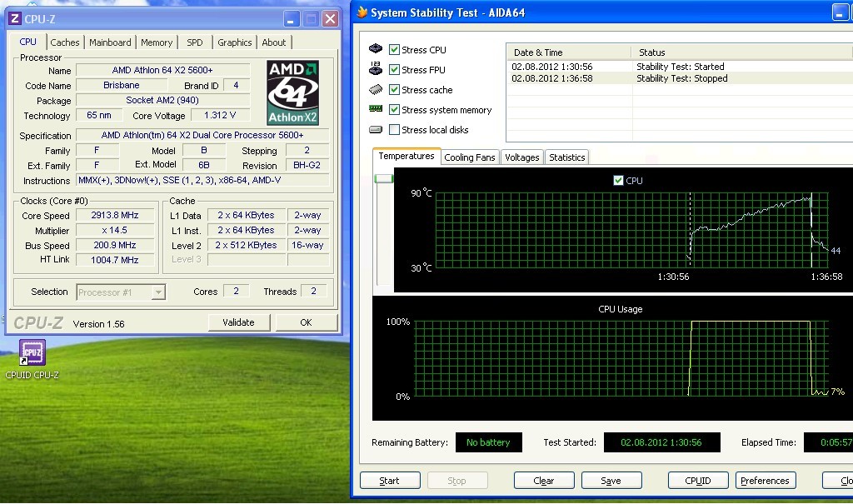Click the Specification field in CPU-Z

click(202, 135)
